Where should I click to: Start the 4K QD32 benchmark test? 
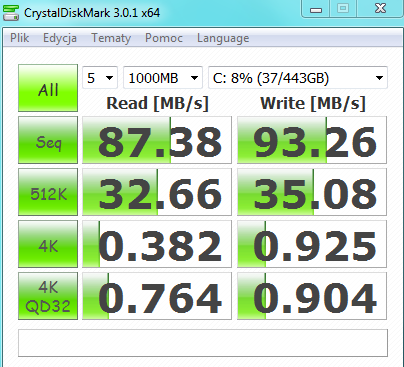48,296
